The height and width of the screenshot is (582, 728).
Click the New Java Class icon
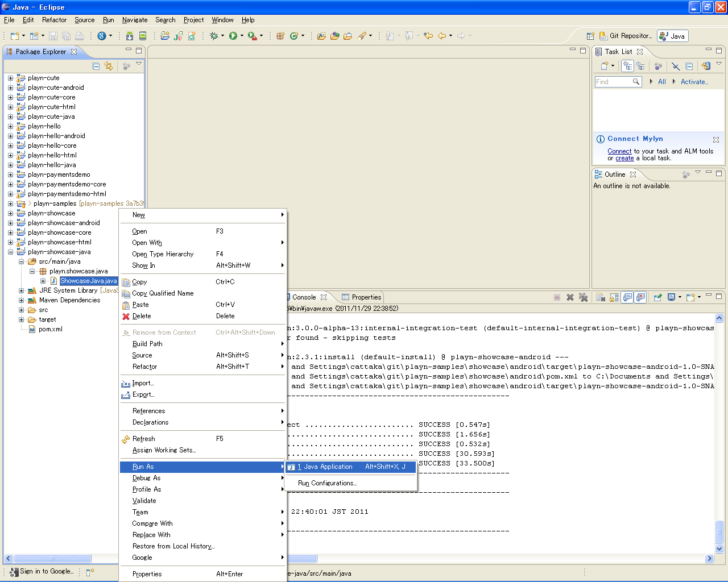294,36
